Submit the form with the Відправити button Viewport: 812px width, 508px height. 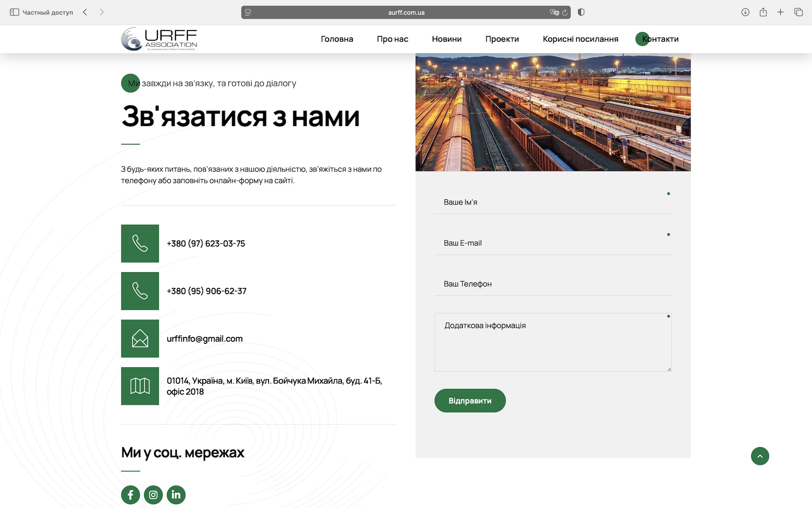click(x=470, y=400)
